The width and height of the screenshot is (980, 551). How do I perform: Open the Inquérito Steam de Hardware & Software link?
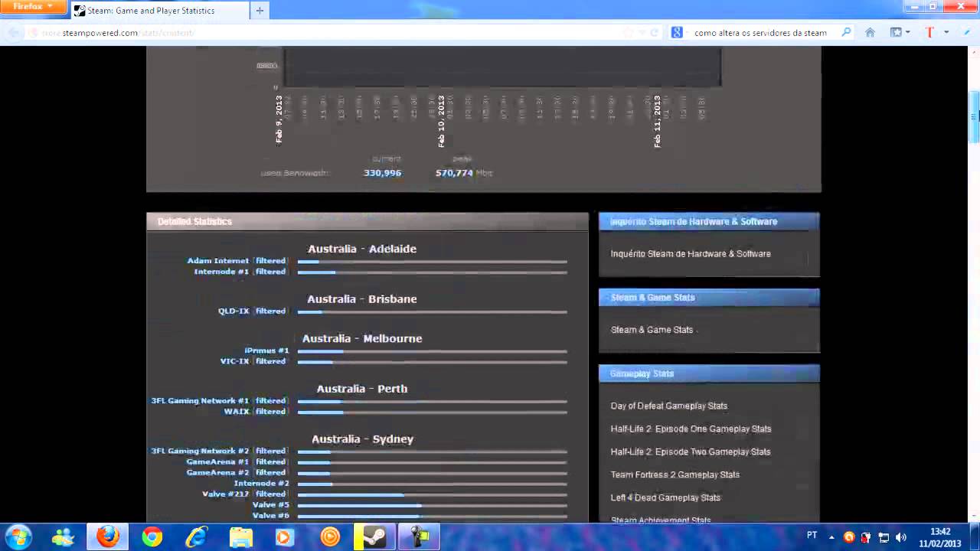coord(691,254)
